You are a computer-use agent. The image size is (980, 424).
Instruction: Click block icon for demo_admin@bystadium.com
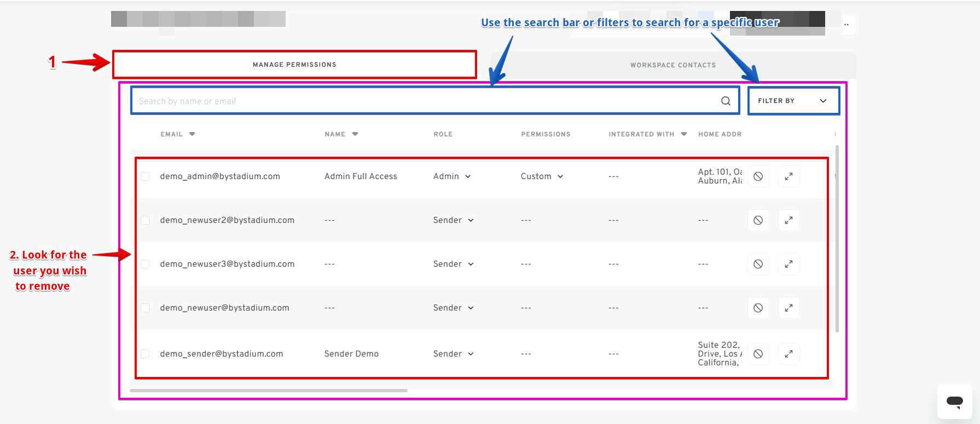click(x=758, y=176)
